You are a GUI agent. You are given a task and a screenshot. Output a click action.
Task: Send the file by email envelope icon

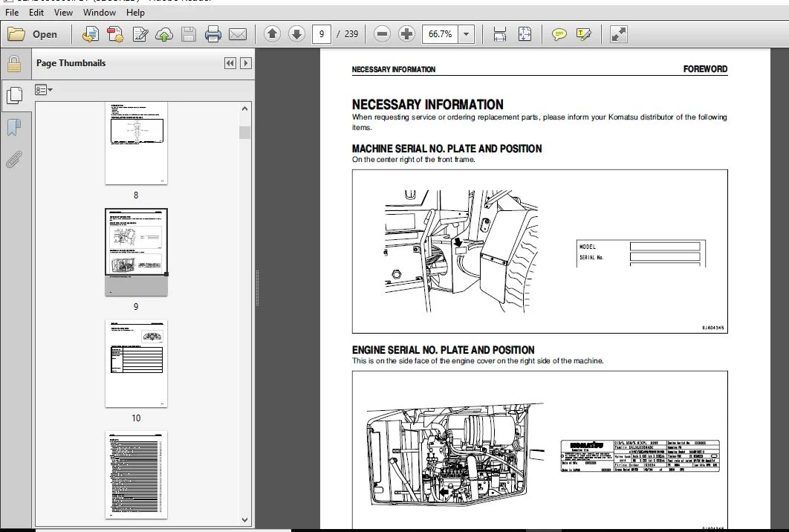[238, 34]
